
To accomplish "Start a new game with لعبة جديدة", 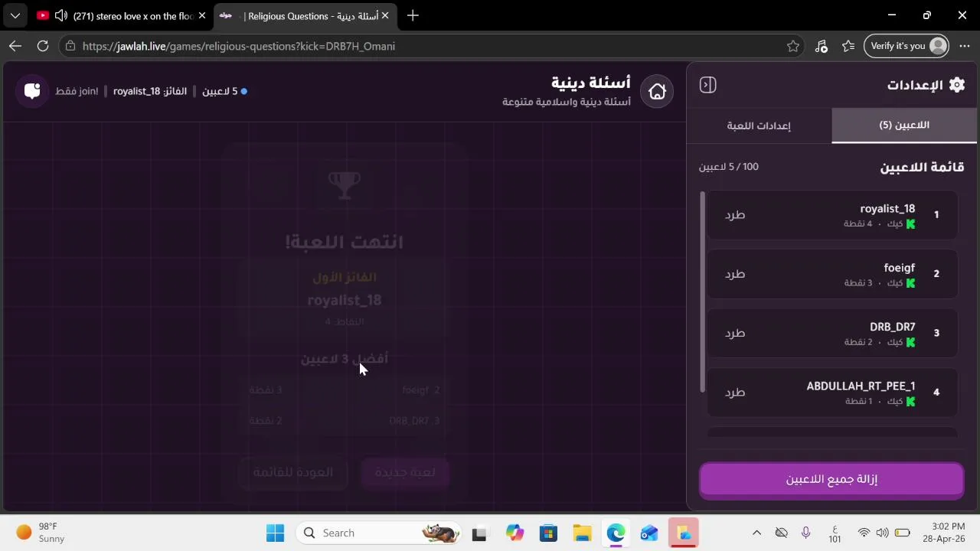I will click(x=405, y=472).
